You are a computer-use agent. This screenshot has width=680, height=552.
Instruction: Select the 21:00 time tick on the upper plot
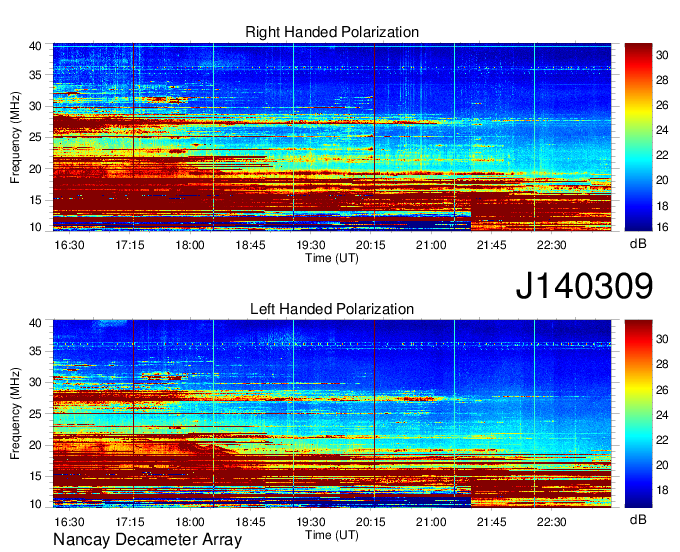point(431,245)
